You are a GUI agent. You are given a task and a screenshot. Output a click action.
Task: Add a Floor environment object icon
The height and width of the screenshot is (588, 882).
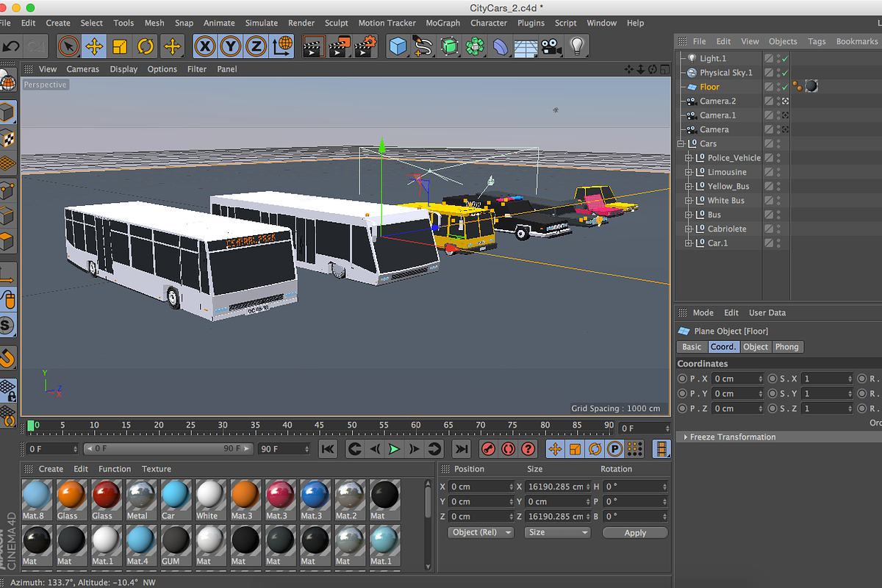[526, 47]
